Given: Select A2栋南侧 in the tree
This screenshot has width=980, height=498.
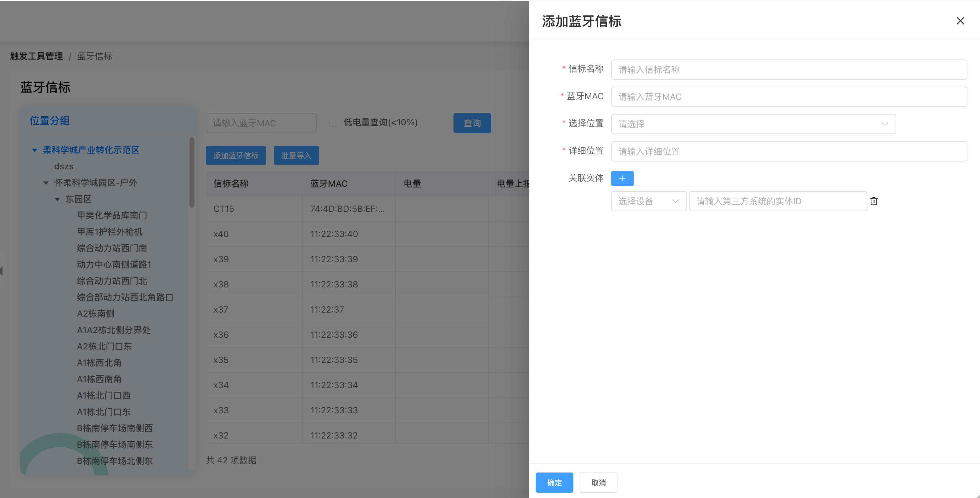Looking at the screenshot, I should [x=95, y=314].
